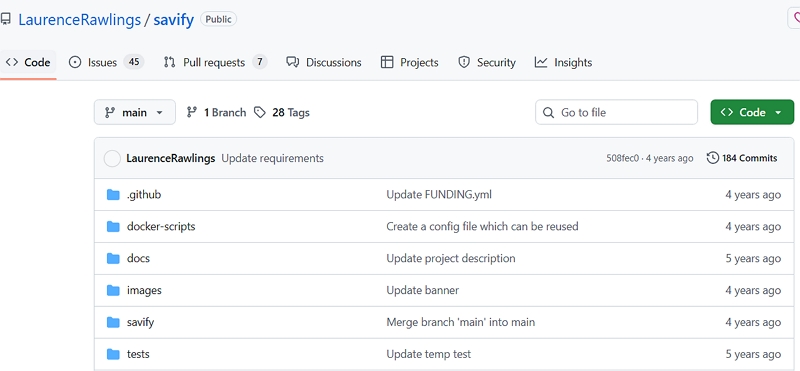Open the Update FUNDING.yml commit message
This screenshot has width=800, height=371.
point(439,194)
